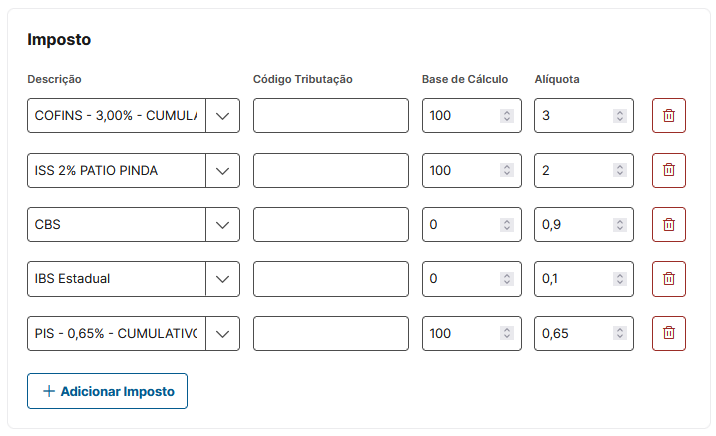Open the COFINS description dropdown
The height and width of the screenshot is (436, 716).
coord(222,116)
